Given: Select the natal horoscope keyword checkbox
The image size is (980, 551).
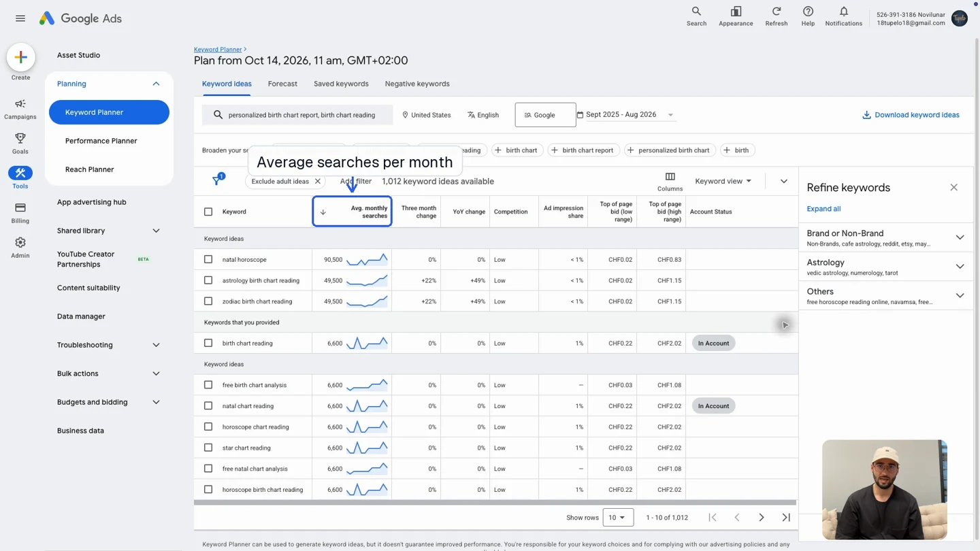Looking at the screenshot, I should tap(208, 259).
